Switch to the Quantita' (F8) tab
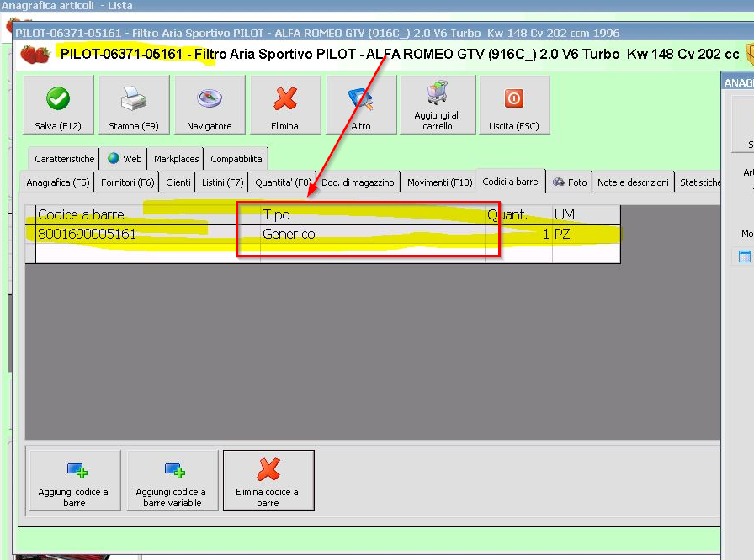This screenshot has height=560, width=754. pos(283,182)
